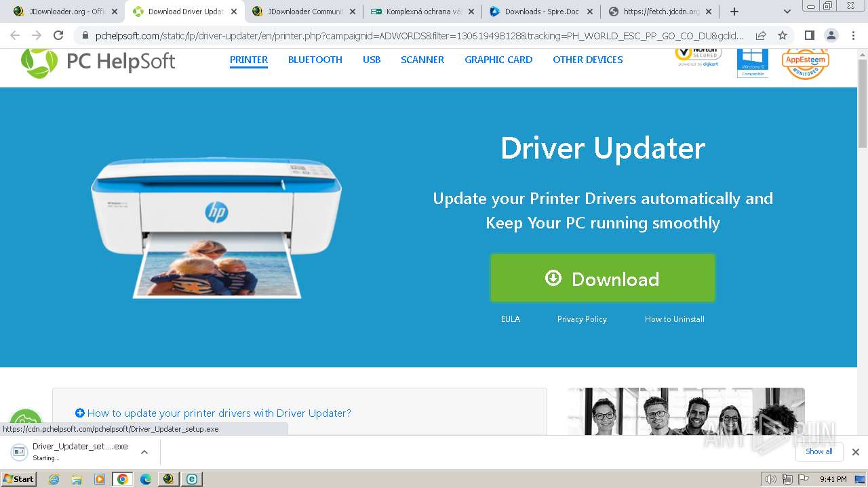Viewport: 868px width, 488px height.
Task: Bookmark this page with the star icon
Action: point(783,35)
